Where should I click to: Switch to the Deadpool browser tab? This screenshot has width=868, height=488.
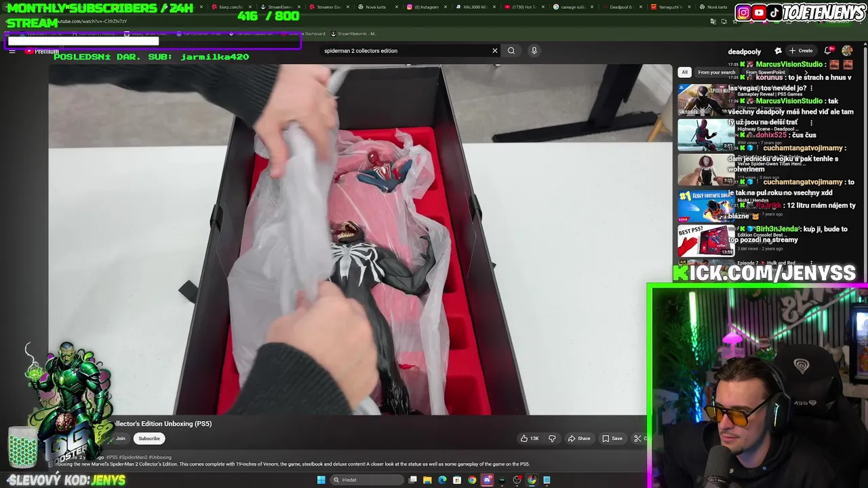click(622, 7)
